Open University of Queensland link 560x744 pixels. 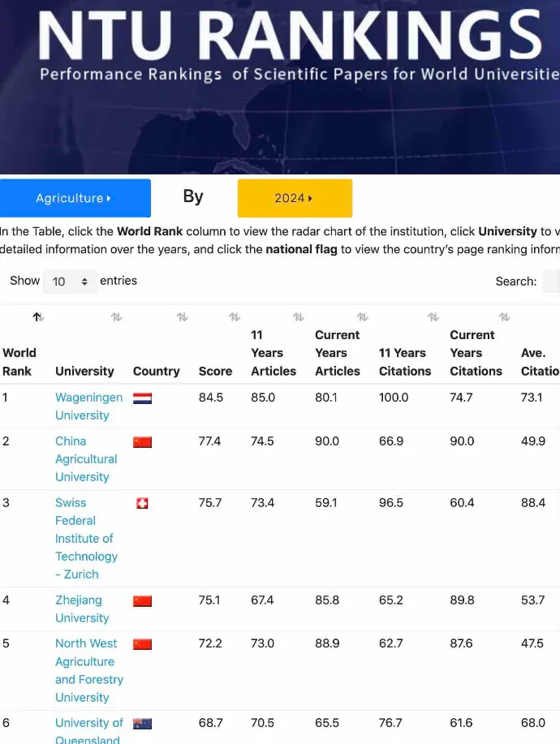(x=89, y=731)
